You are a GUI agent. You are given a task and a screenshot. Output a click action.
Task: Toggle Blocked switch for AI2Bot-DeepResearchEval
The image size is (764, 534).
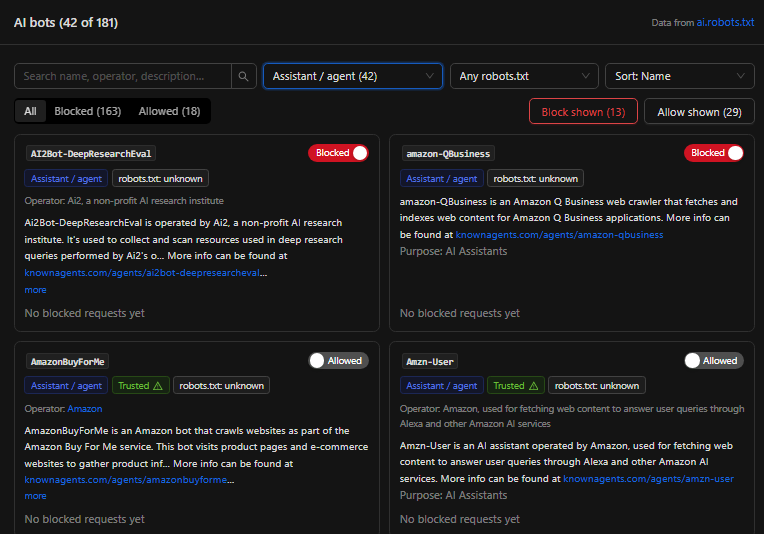tap(338, 153)
